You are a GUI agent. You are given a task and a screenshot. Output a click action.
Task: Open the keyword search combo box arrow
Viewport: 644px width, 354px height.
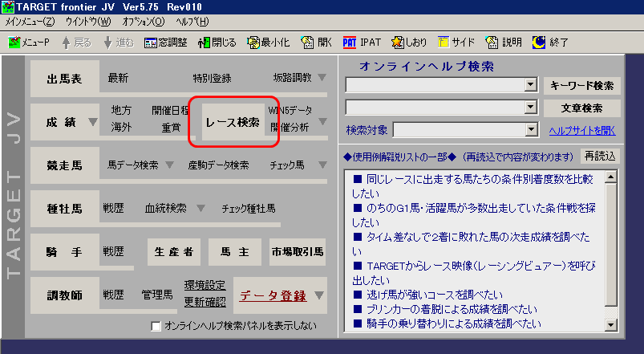(x=531, y=85)
